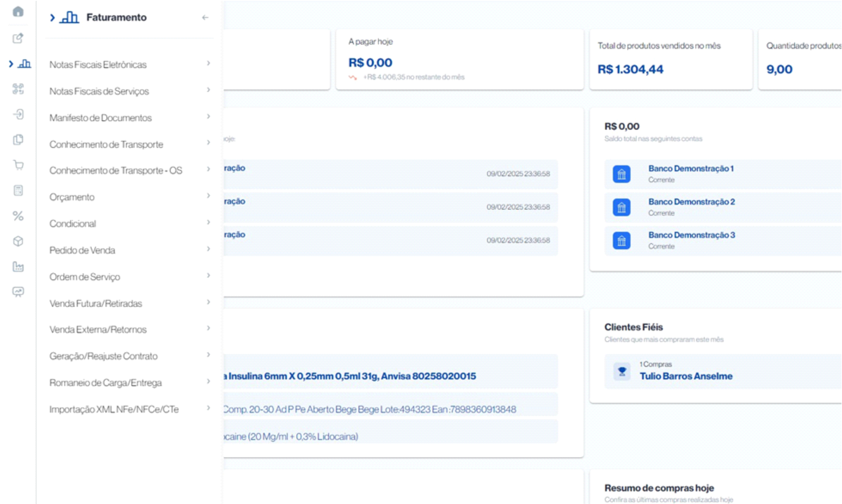Open Importação XML NFe/NFCe/CTe menu item
Viewport: 842px width, 504px height.
[x=114, y=409]
